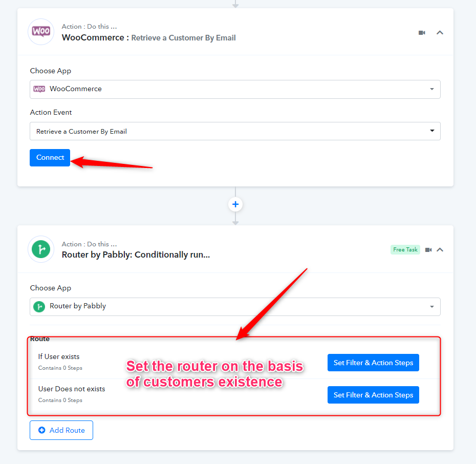This screenshot has height=464, width=476.
Task: Open video tutorial icon for Router step
Action: coord(428,249)
